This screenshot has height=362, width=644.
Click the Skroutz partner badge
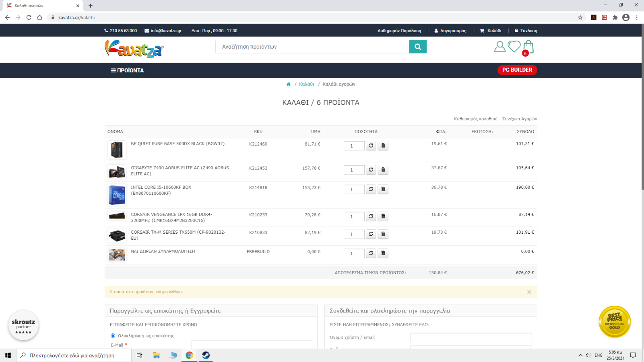click(23, 325)
